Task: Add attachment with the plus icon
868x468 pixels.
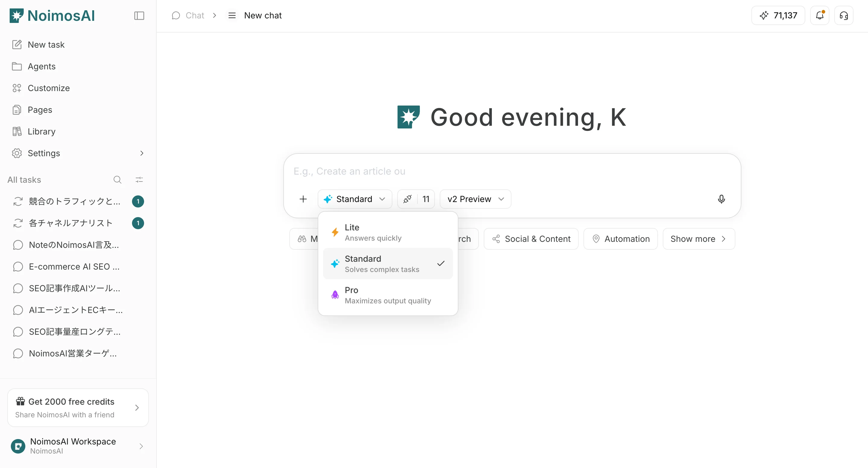Action: pyautogui.click(x=303, y=199)
